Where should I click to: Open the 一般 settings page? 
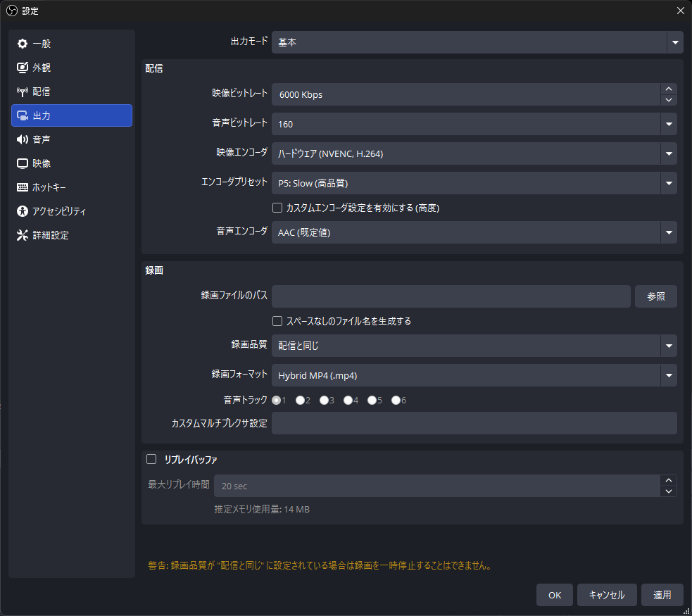[x=72, y=44]
